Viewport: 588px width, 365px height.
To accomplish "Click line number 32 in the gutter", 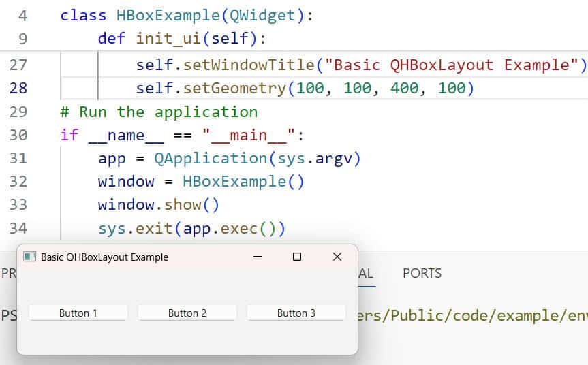I will point(18,182).
